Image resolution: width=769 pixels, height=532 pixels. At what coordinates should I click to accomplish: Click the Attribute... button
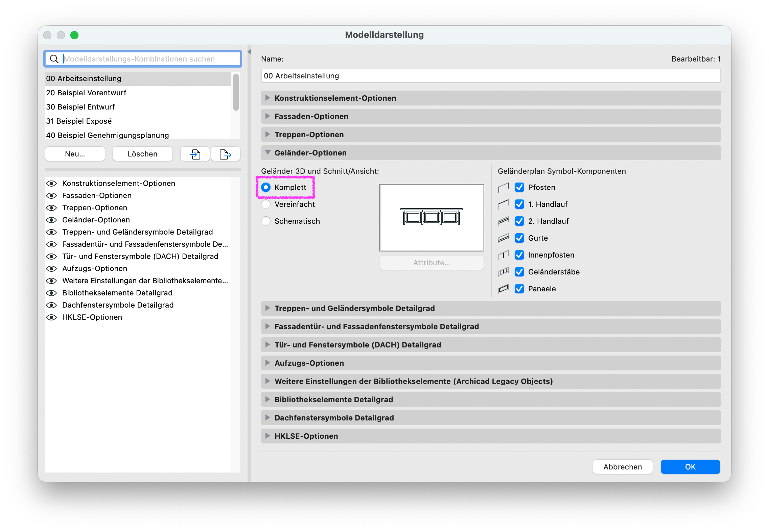432,263
